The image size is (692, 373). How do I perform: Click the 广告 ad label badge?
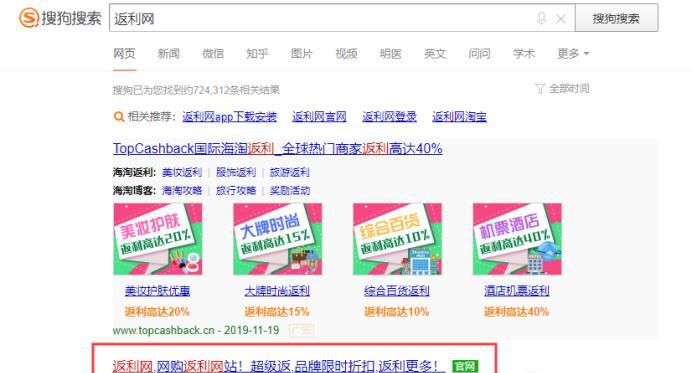pos(302,330)
